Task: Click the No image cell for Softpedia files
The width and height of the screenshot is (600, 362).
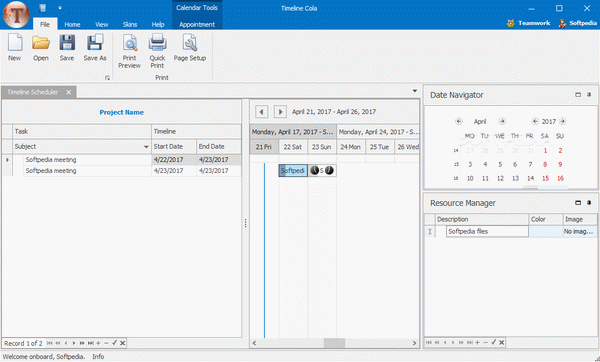Action: 579,232
